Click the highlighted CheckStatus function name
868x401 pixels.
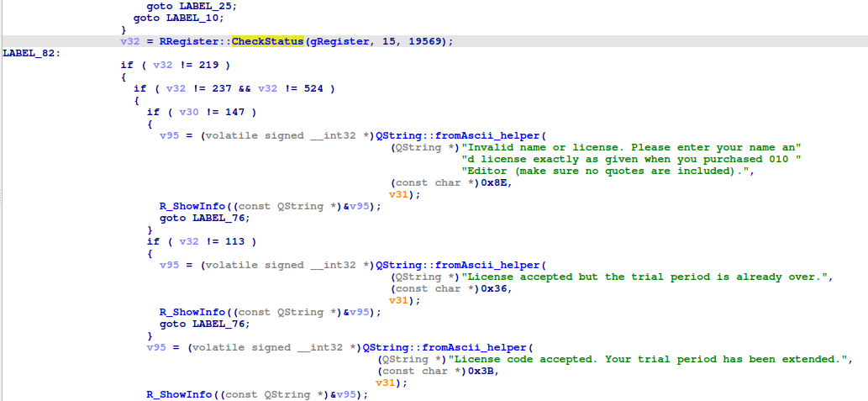[x=267, y=41]
